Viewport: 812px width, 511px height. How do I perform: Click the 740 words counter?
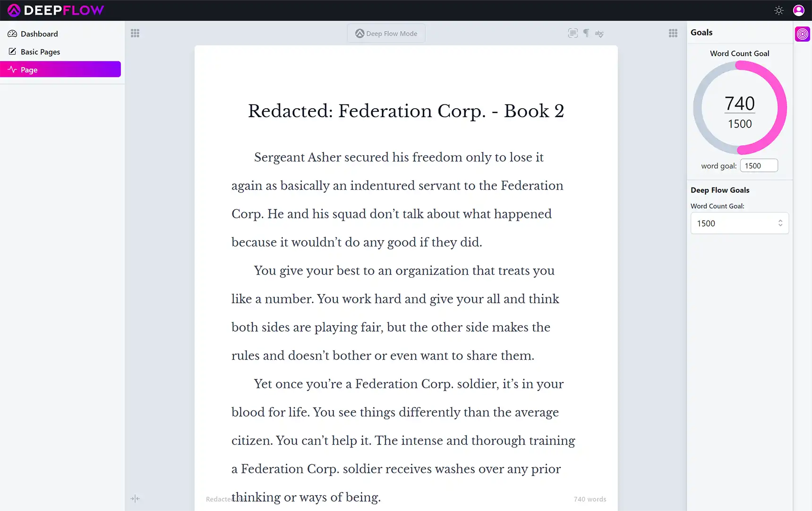[x=590, y=499]
